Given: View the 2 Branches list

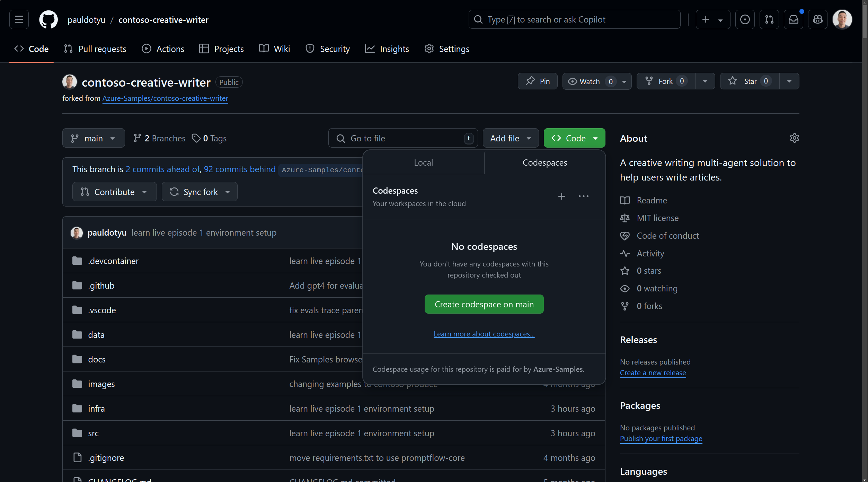Looking at the screenshot, I should [x=159, y=138].
